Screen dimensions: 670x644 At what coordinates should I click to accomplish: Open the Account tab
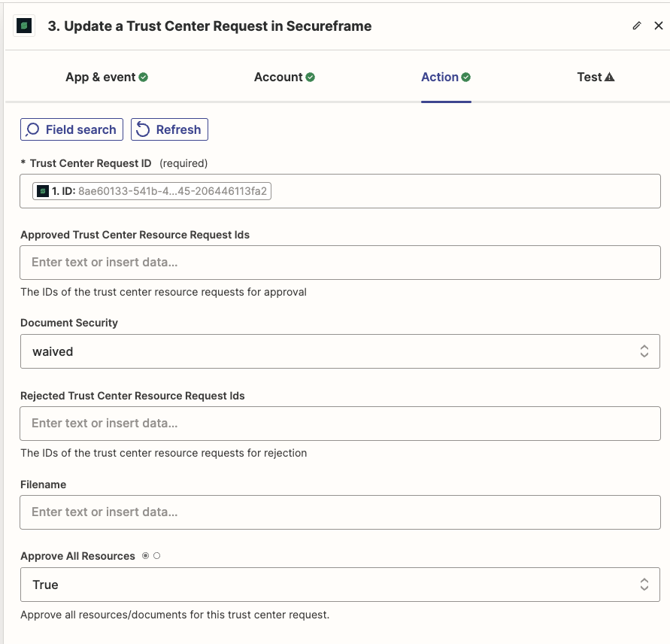(284, 77)
